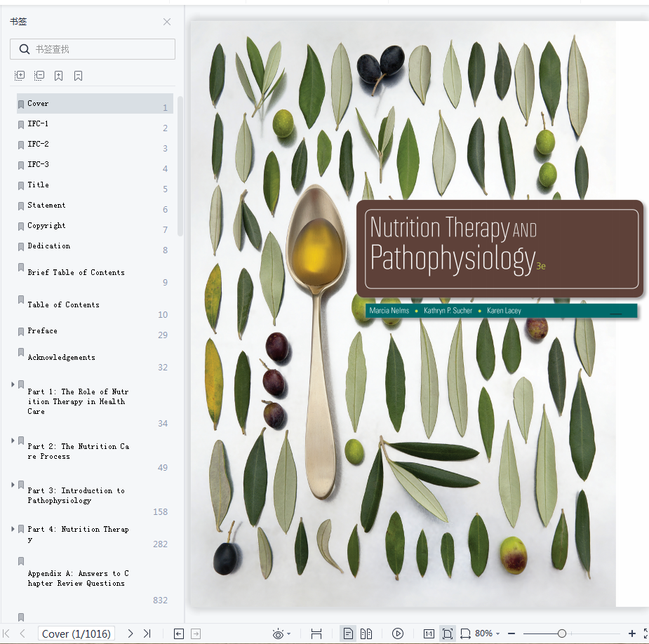Expand all bookmarks icon
This screenshot has height=644, width=649.
(x=20, y=75)
